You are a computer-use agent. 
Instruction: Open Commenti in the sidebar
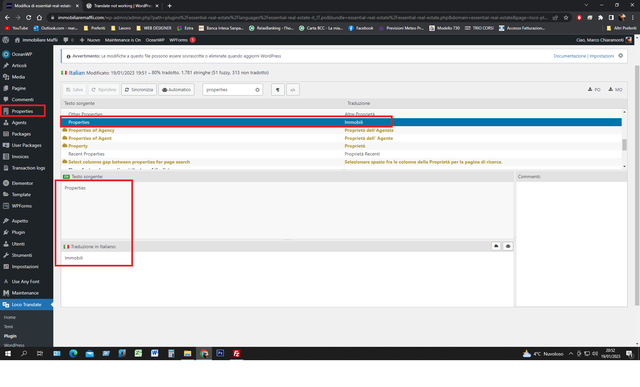point(22,100)
